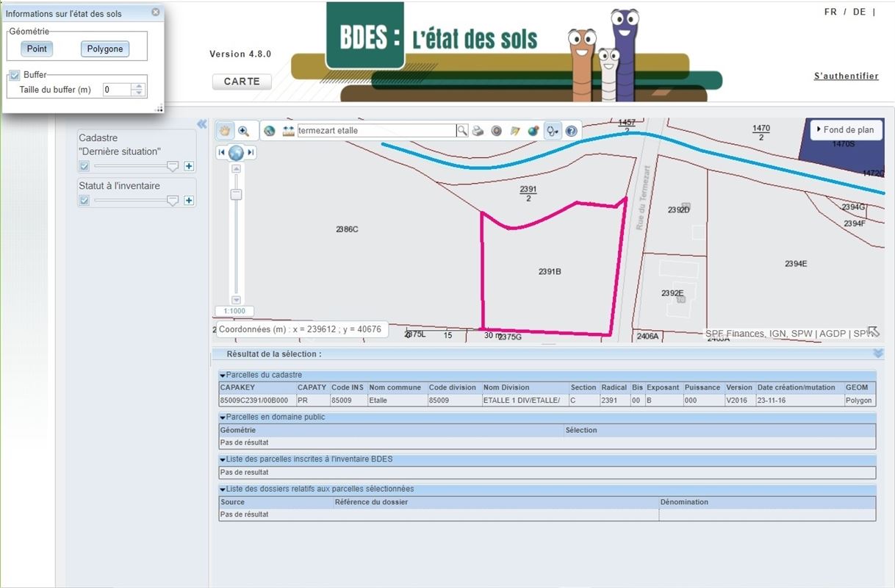Click the Polygone geometry button
The width and height of the screenshot is (895, 588).
[104, 49]
